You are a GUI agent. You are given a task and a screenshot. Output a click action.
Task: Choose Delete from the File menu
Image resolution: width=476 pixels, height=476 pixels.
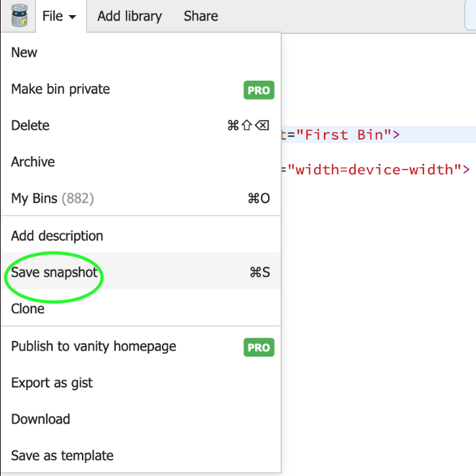point(141,125)
